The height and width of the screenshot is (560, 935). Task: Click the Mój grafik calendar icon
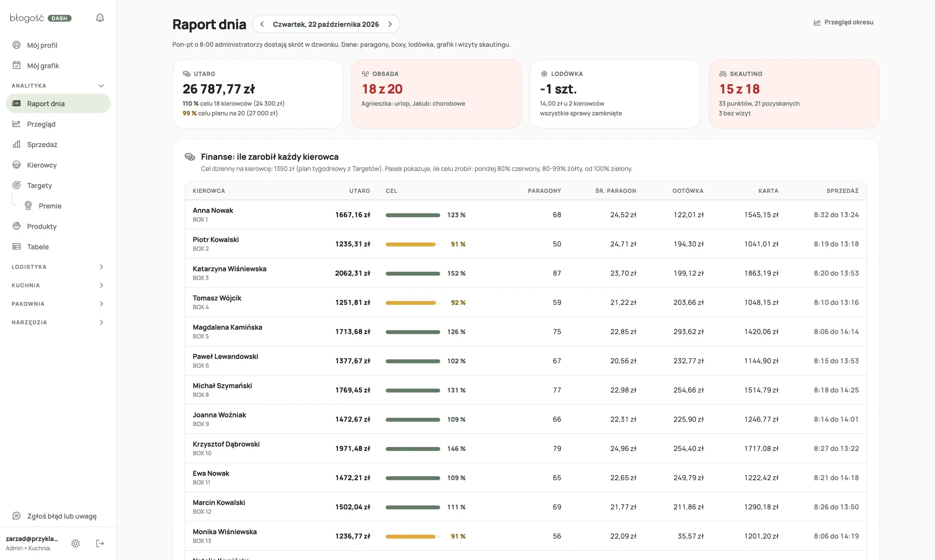(x=16, y=65)
